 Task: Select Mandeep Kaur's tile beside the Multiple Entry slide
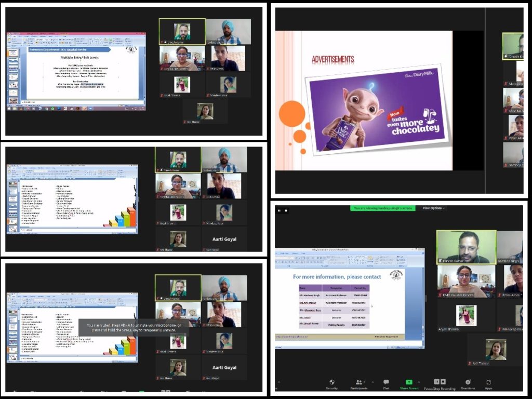coord(228,85)
